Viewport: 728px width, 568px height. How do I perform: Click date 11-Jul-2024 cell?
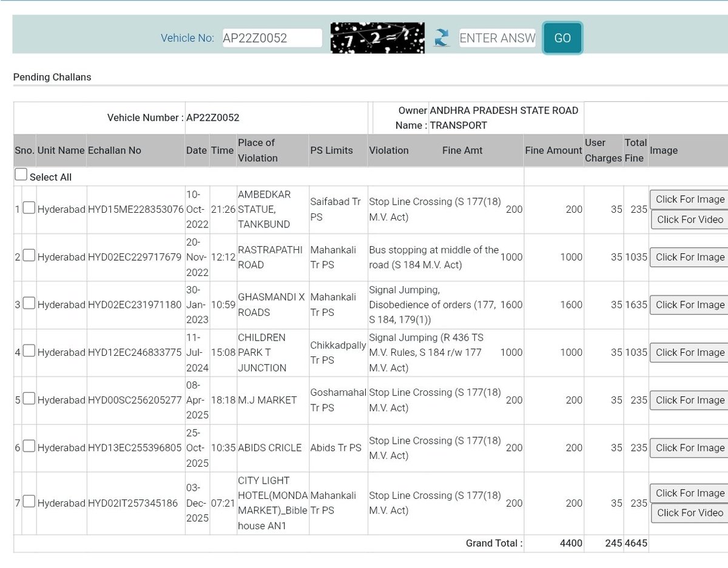[197, 352]
